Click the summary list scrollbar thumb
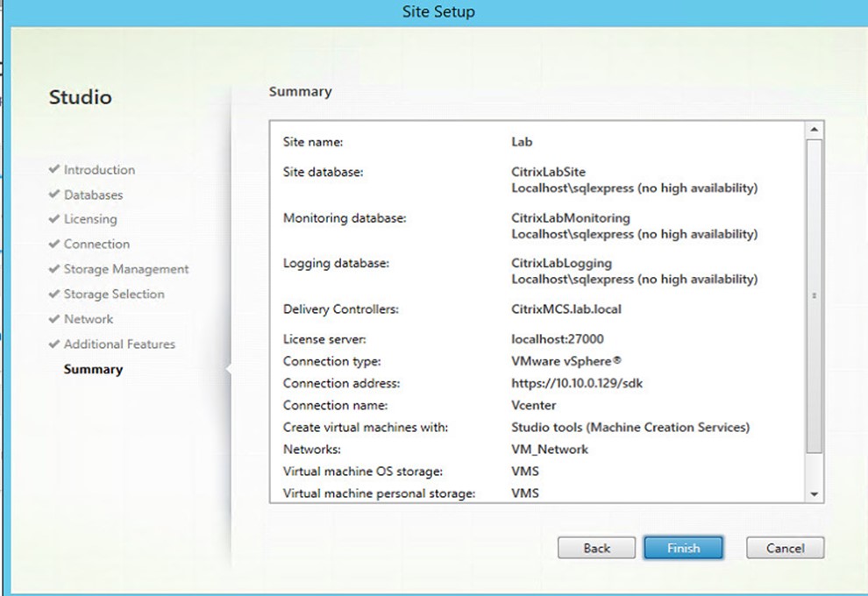 coord(814,296)
